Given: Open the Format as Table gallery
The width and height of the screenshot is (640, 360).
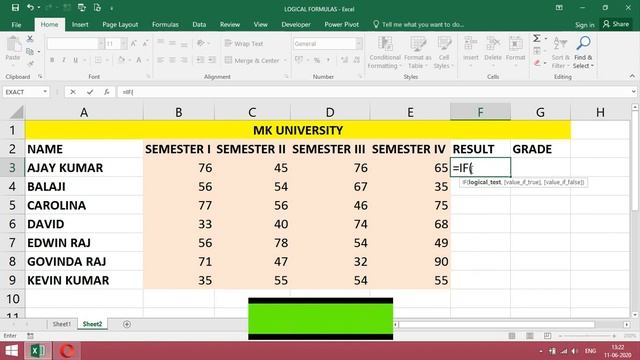Looking at the screenshot, I should tap(418, 53).
